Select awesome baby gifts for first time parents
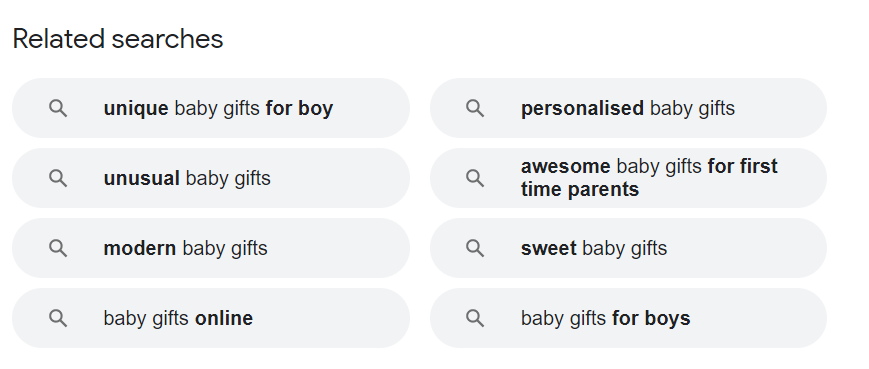The width and height of the screenshot is (869, 369). pos(628,178)
